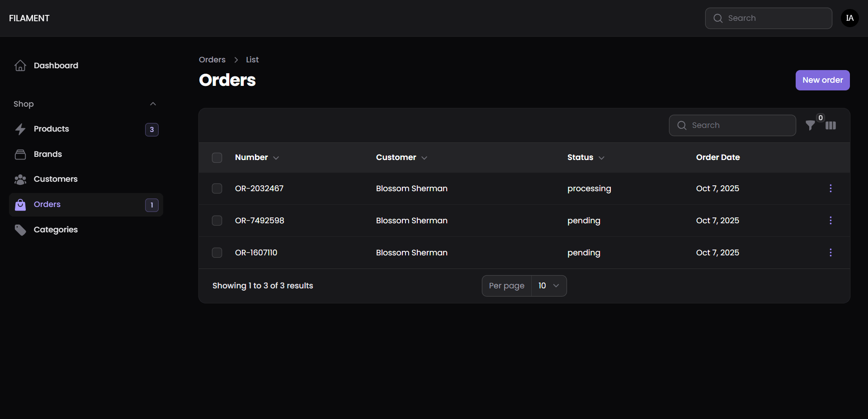Sort by the Status column
The height and width of the screenshot is (419, 868).
(586, 157)
